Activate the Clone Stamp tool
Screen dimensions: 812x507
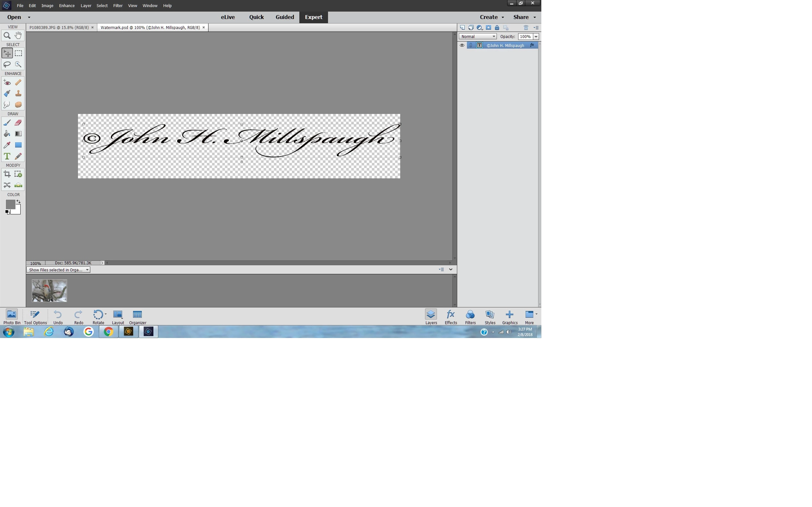[18, 94]
